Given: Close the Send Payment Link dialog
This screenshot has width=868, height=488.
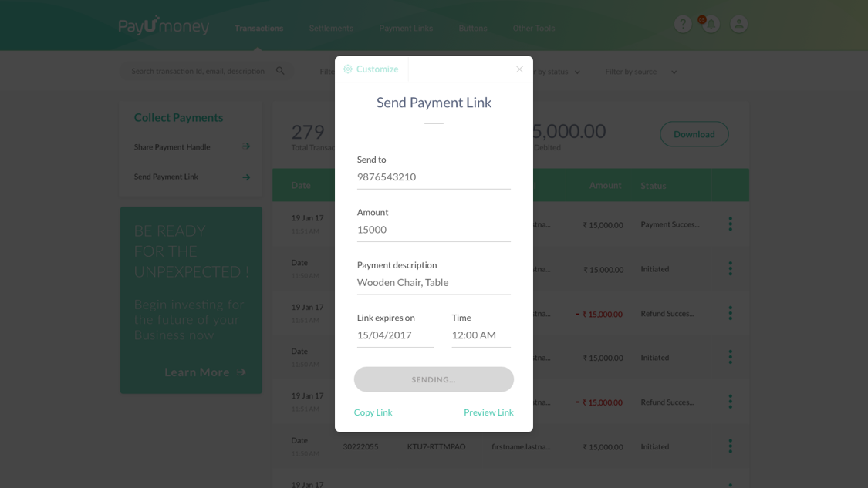Looking at the screenshot, I should click(x=519, y=69).
